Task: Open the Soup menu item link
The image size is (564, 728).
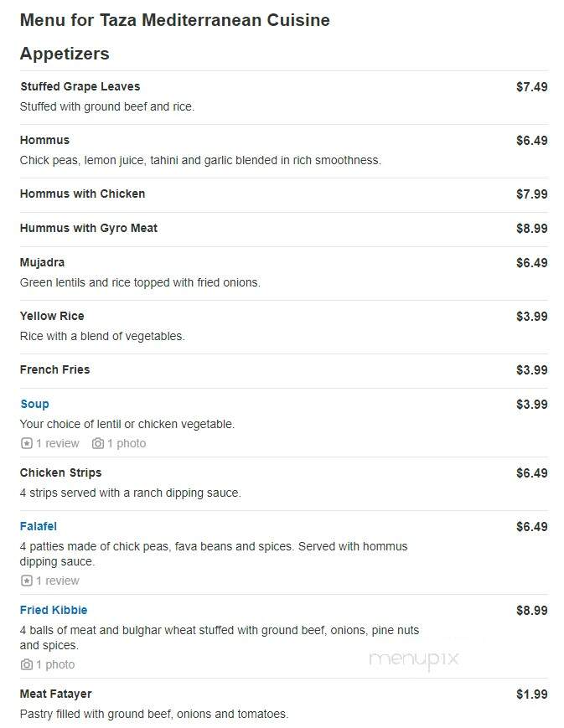Action: (x=34, y=404)
